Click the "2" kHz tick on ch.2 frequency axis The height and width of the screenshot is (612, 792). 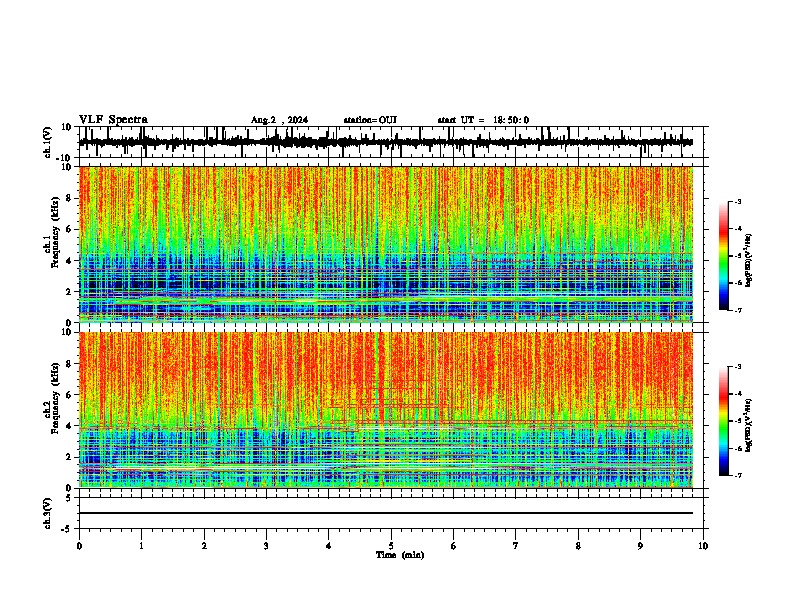[70, 457]
